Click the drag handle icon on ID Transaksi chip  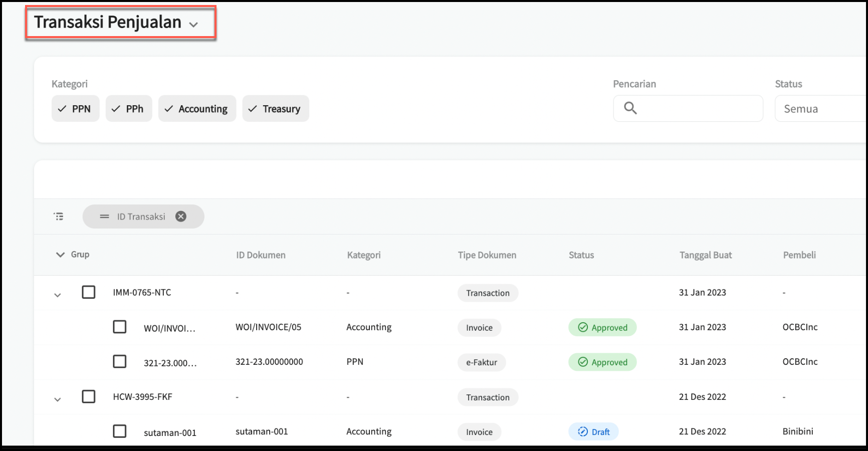[x=104, y=216]
